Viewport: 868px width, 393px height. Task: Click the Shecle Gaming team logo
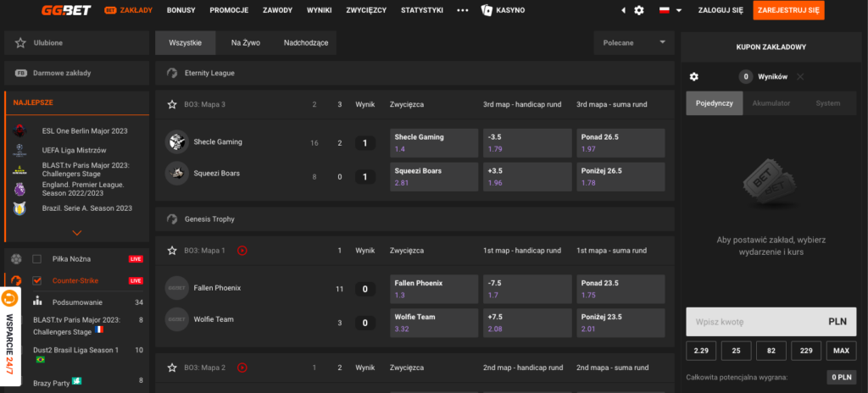click(176, 141)
